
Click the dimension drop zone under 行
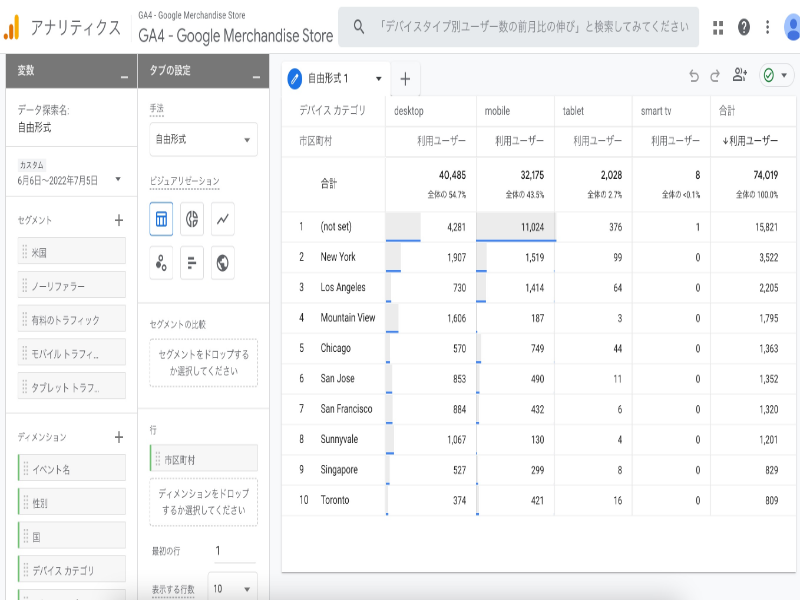tap(203, 502)
